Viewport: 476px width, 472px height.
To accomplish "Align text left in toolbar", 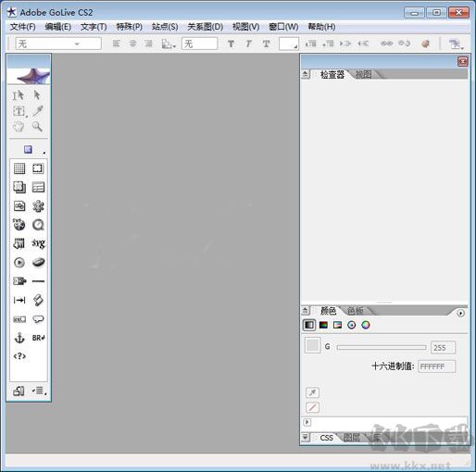I will (x=116, y=43).
